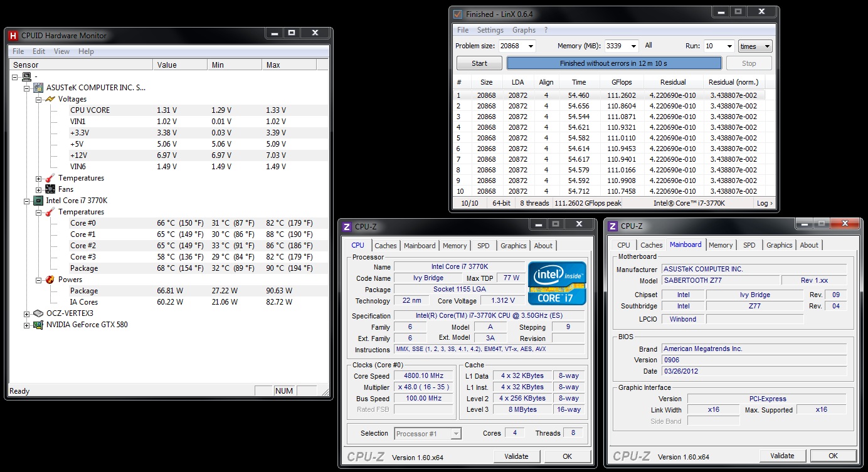
Task: Click the LinX finished progress bar
Action: (x=614, y=63)
